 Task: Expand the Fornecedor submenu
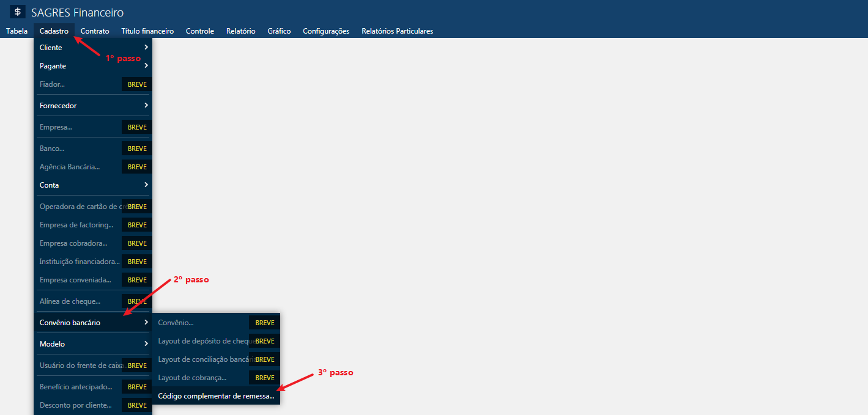(93, 106)
